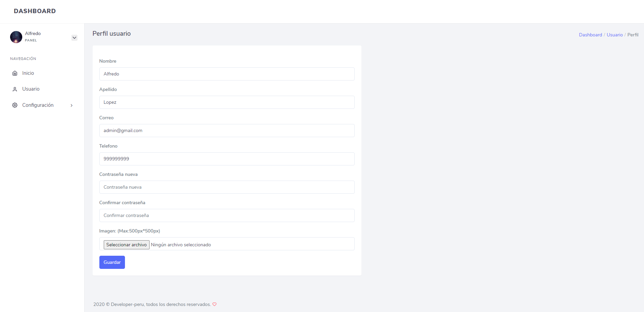Click the home icon next to Inicio
The height and width of the screenshot is (312, 644).
[15, 73]
